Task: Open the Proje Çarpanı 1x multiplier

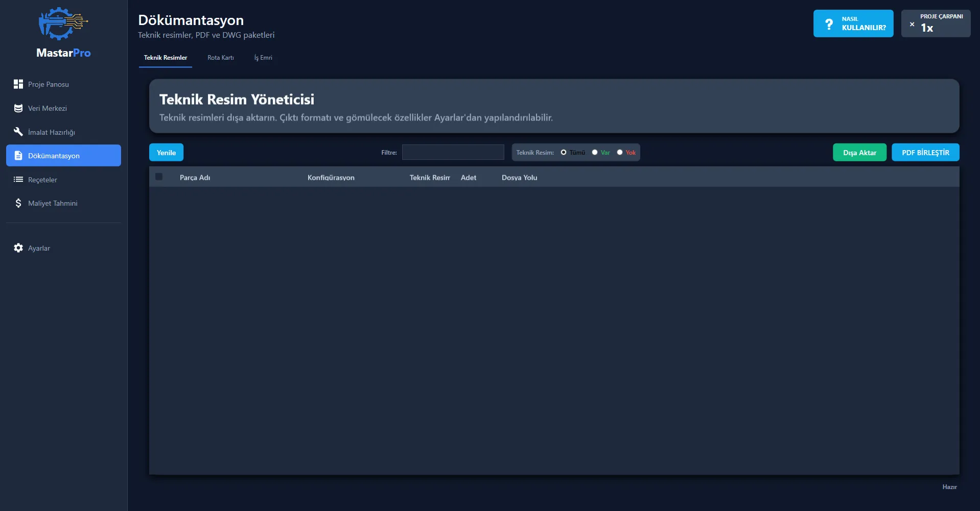Action: (x=935, y=24)
